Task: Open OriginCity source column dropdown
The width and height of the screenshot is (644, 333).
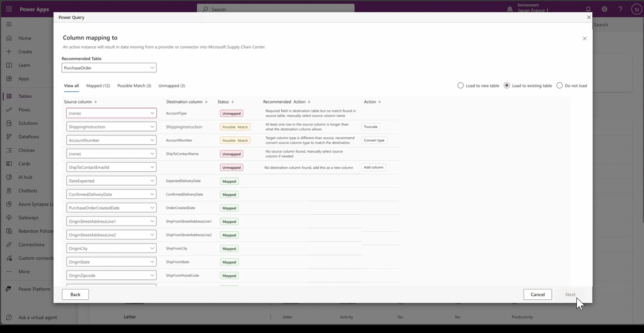Action: 111,248
